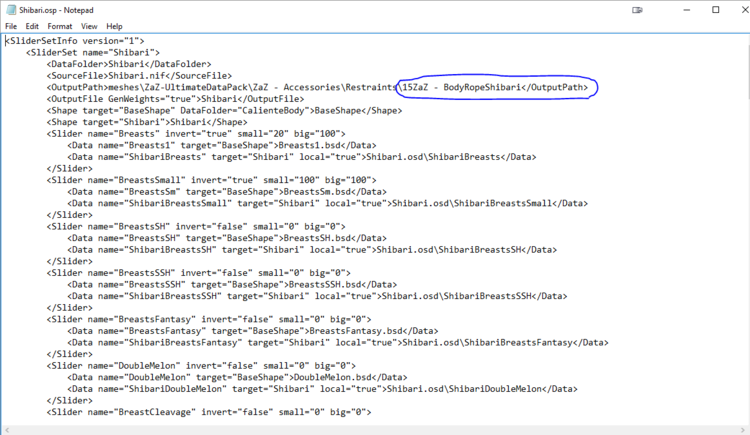The height and width of the screenshot is (435, 750).
Task: Click the SourceFile Shibari.nif line
Action: pos(139,76)
